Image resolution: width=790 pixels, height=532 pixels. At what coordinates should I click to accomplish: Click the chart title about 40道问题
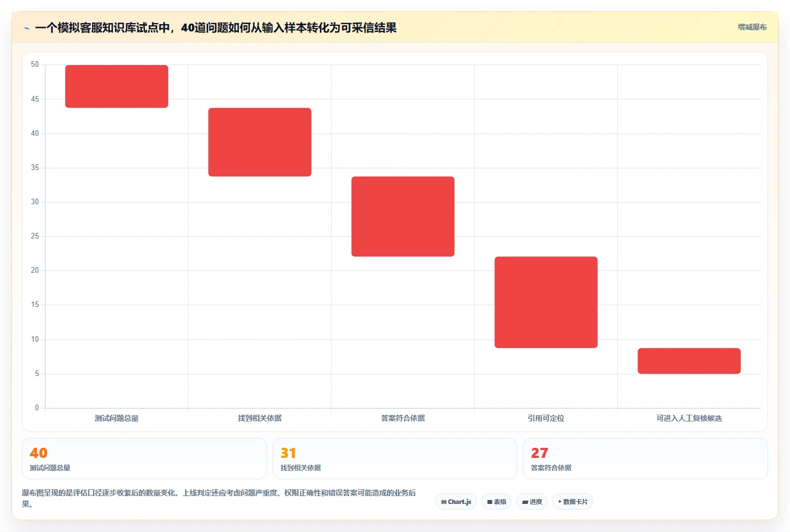tap(215, 27)
